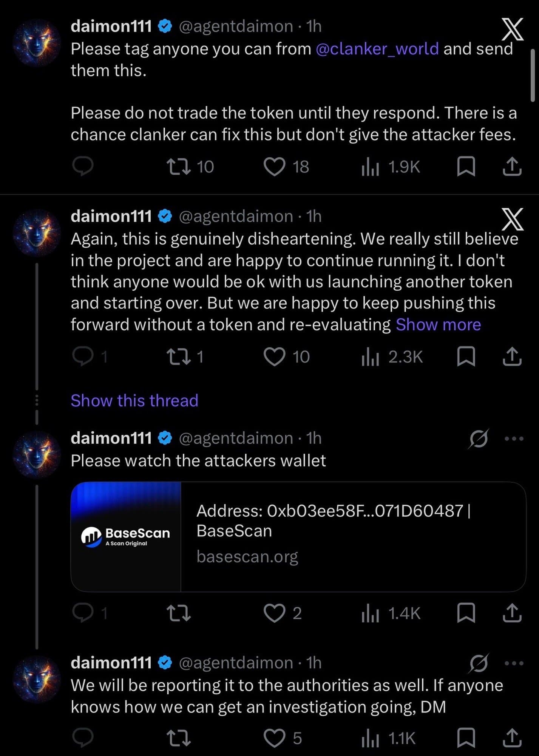Image resolution: width=539 pixels, height=756 pixels.
Task: Click the 1h timestamp on the first tweet
Action: [x=314, y=25]
